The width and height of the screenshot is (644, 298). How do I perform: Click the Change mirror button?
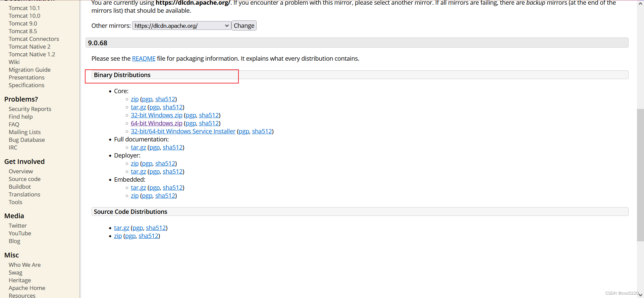244,26
